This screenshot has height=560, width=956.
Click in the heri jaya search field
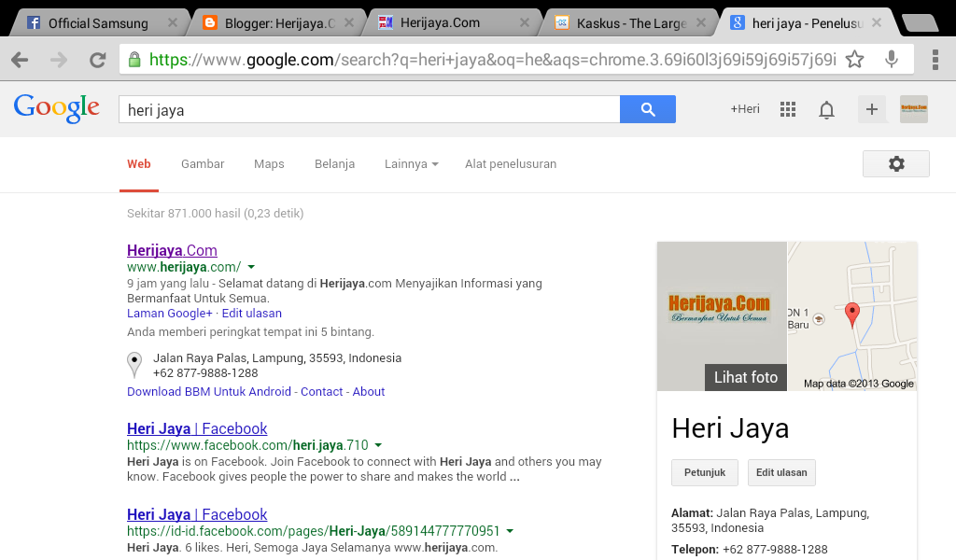tap(369, 110)
